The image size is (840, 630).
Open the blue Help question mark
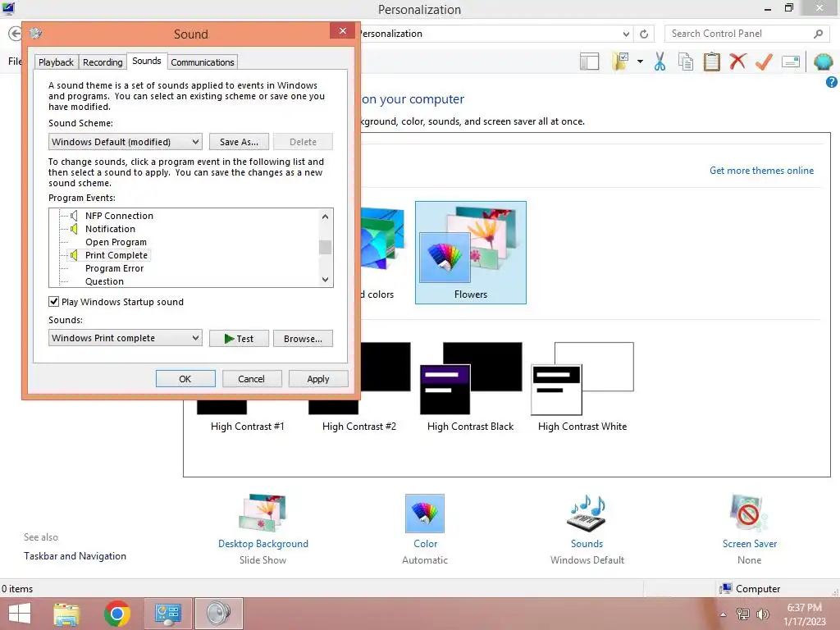[x=832, y=82]
